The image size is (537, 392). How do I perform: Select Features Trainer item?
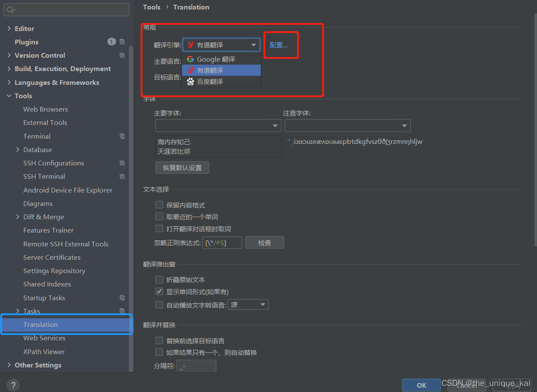(48, 230)
